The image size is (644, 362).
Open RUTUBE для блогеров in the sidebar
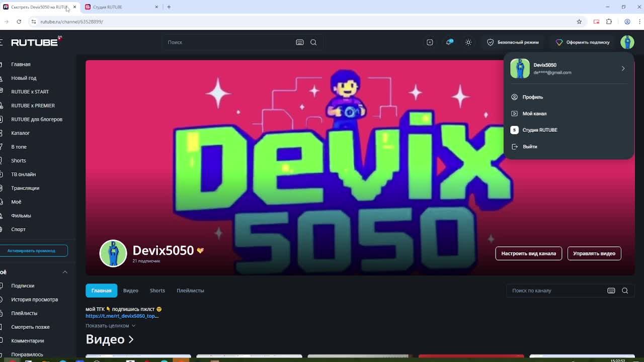[37, 119]
